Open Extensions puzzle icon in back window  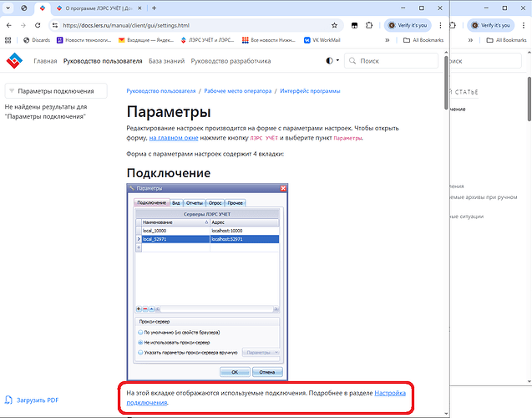pyautogui.click(x=453, y=25)
